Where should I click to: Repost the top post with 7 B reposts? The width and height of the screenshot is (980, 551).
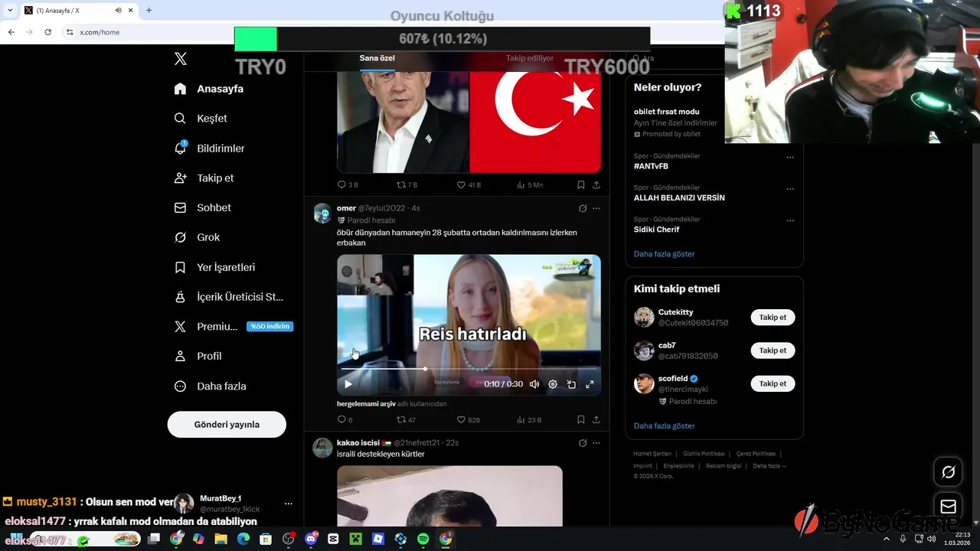407,184
